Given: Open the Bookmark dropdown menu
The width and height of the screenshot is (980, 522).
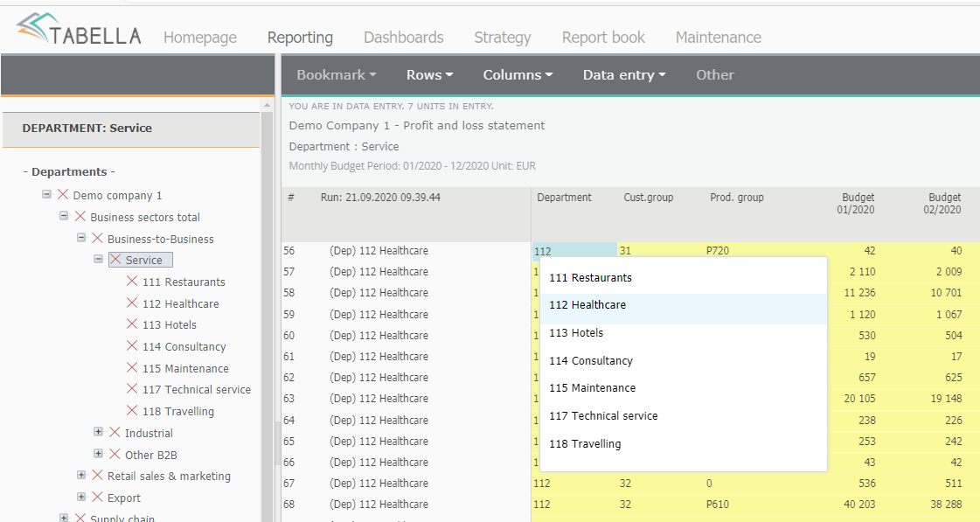Looking at the screenshot, I should pyautogui.click(x=337, y=75).
